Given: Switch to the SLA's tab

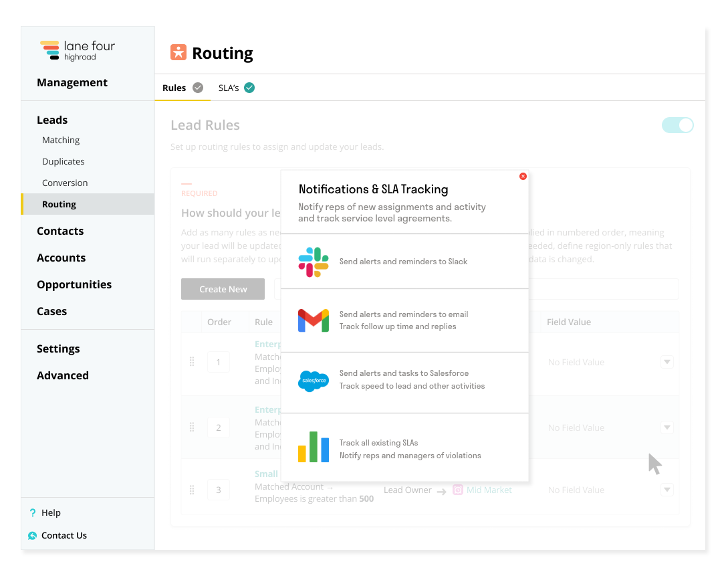Looking at the screenshot, I should [x=236, y=88].
